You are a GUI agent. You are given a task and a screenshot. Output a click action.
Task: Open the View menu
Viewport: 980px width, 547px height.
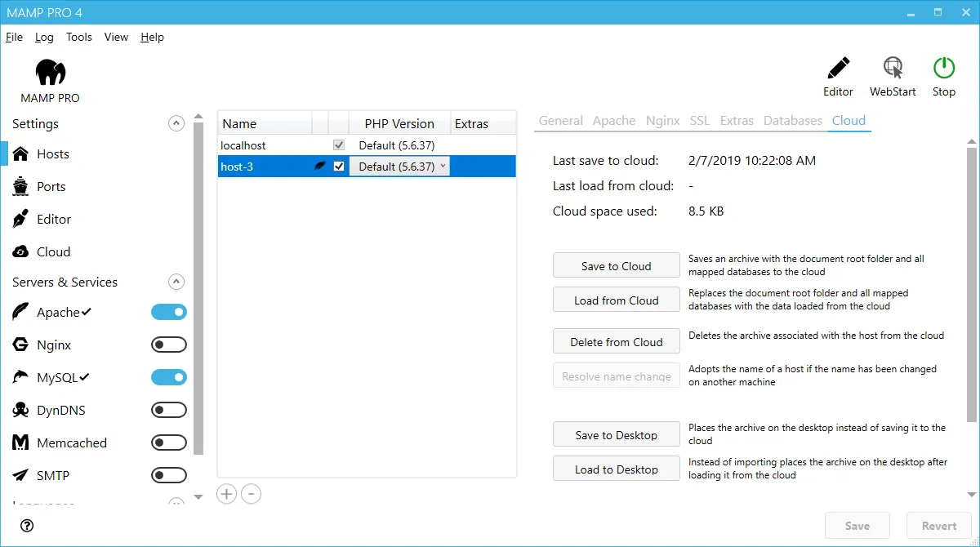[116, 37]
